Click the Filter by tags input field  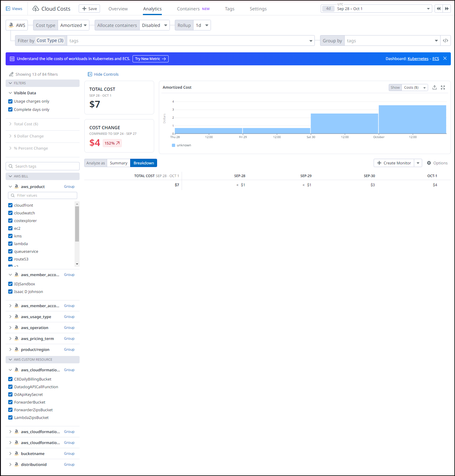(191, 41)
